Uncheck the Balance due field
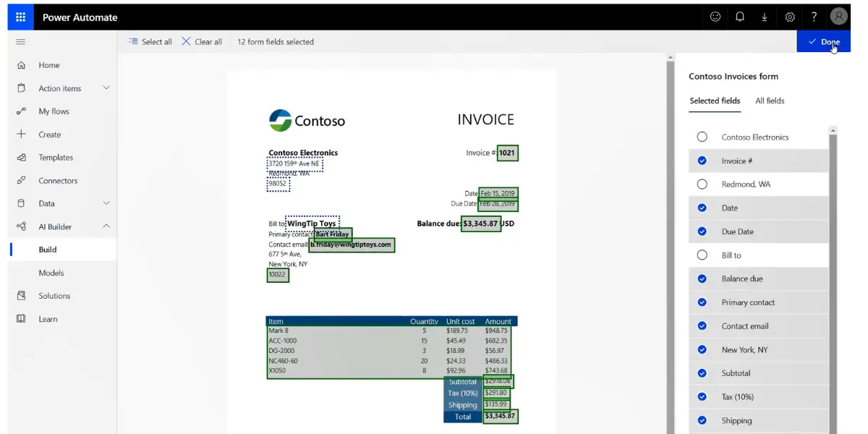Screen dimensions: 868x434 [x=702, y=278]
